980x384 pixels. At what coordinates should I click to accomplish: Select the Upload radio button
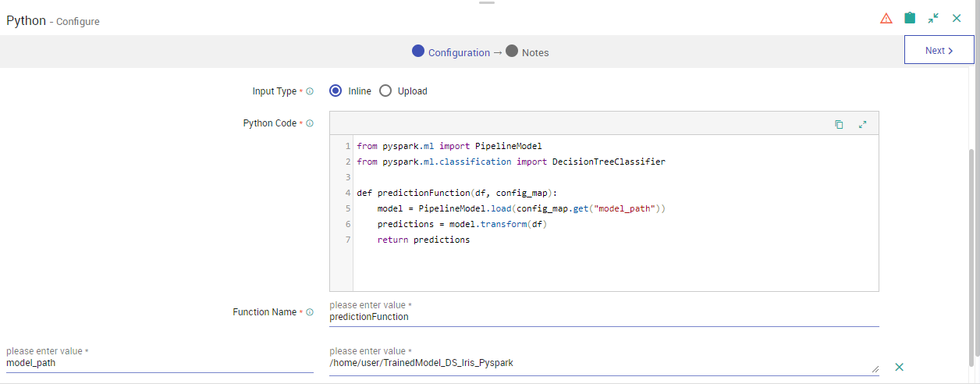[x=385, y=91]
